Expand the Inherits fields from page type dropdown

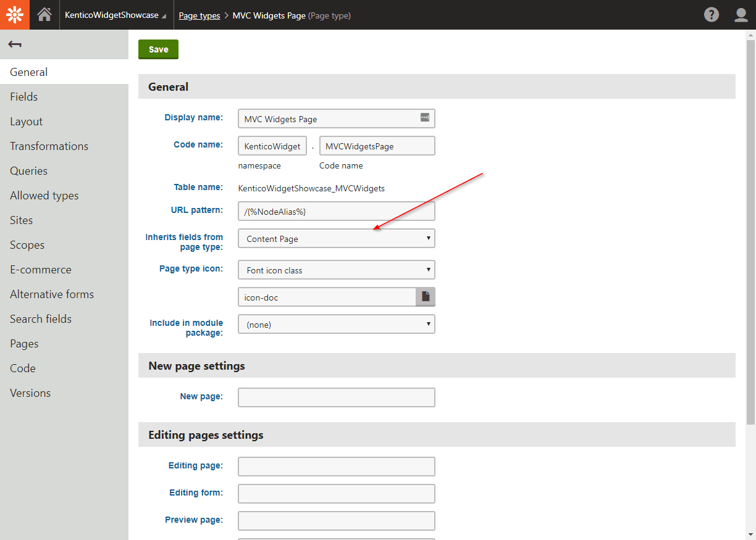[336, 238]
